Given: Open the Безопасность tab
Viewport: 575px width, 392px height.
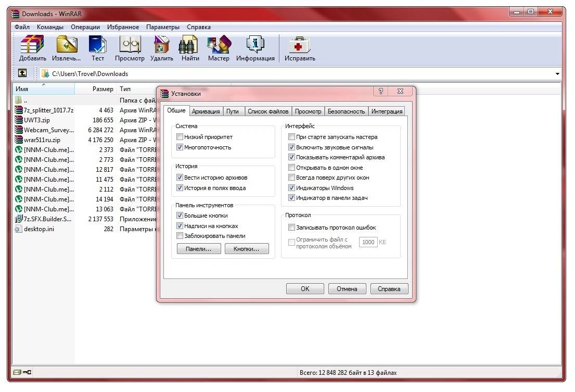Looking at the screenshot, I should tap(346, 111).
